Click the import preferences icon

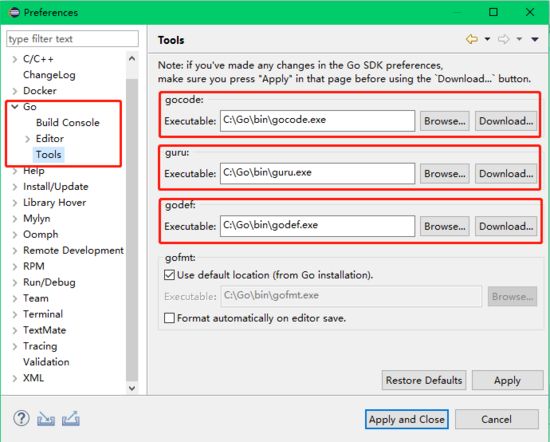[46, 419]
